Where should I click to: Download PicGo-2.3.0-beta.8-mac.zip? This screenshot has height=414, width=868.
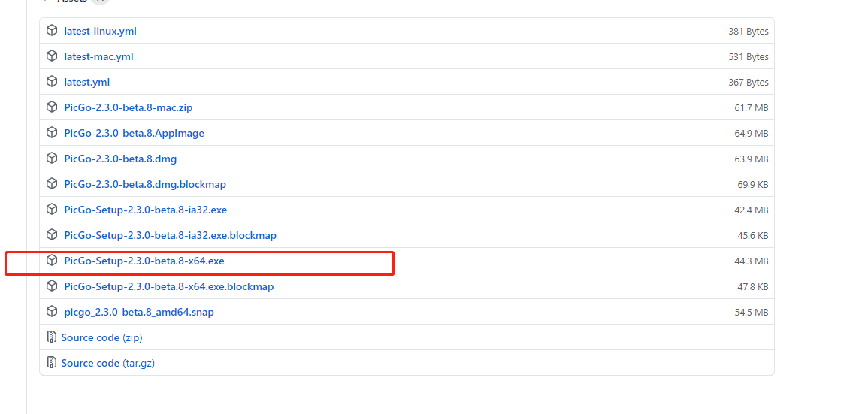point(129,107)
